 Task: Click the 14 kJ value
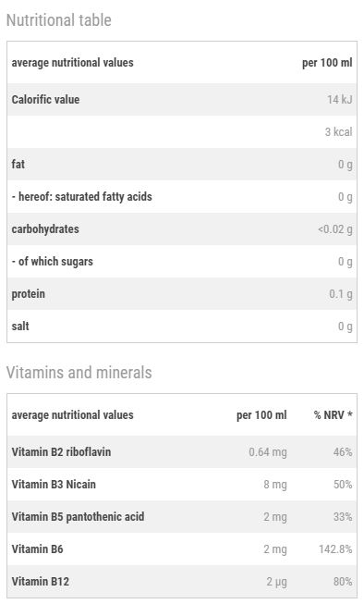click(x=339, y=99)
